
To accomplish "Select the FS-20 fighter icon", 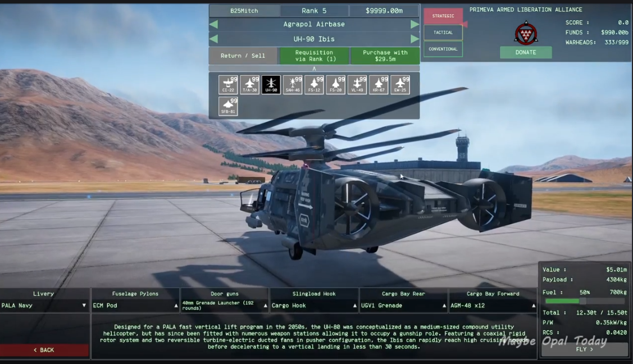I will (x=335, y=85).
